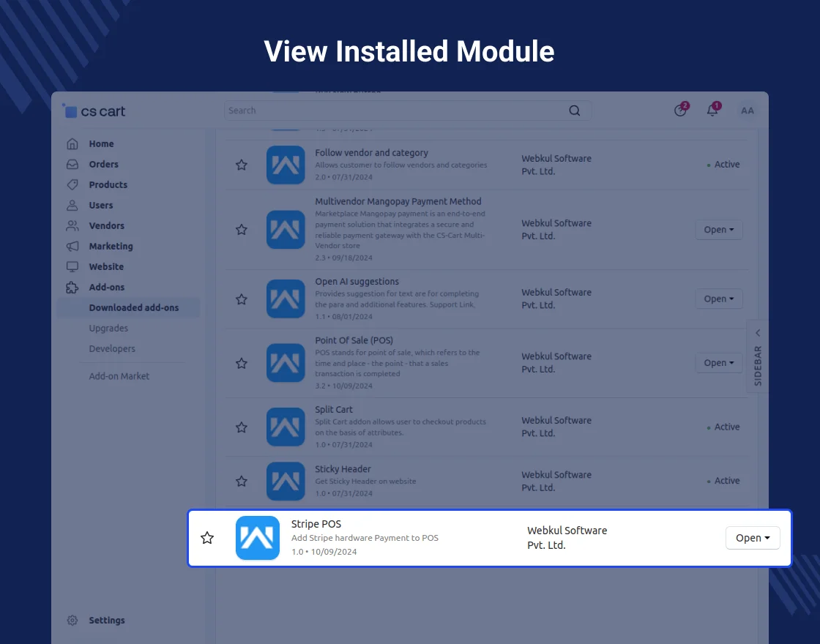Open Follow vendor and category title

(x=371, y=153)
